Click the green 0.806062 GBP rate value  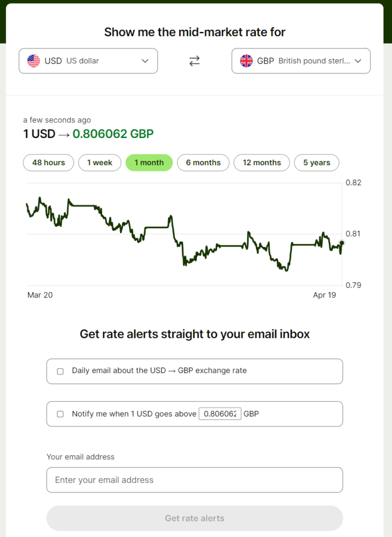pyautogui.click(x=113, y=134)
